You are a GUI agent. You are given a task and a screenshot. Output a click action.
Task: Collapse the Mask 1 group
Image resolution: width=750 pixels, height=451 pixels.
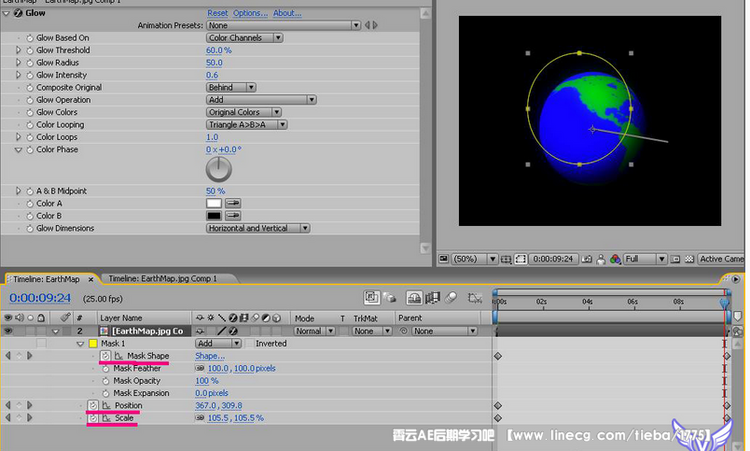coord(80,343)
